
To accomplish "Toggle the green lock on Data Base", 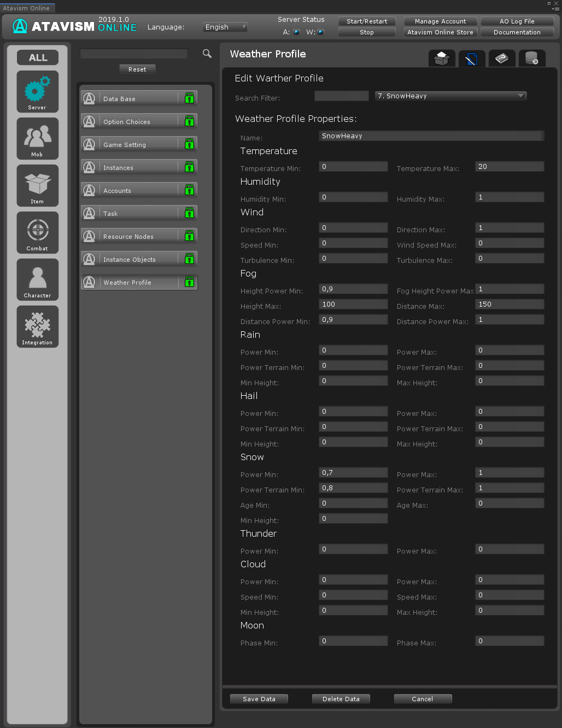I will [x=189, y=98].
